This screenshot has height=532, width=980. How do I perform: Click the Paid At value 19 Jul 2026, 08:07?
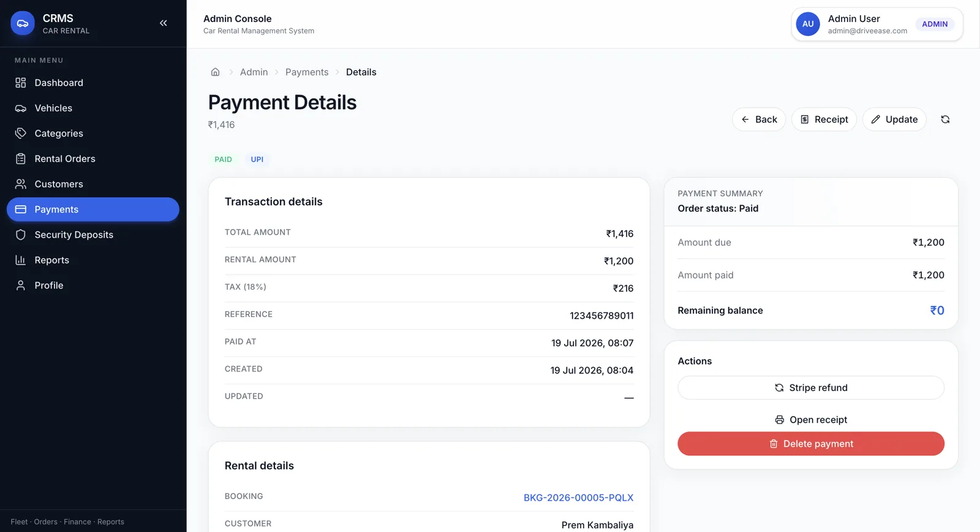click(592, 343)
